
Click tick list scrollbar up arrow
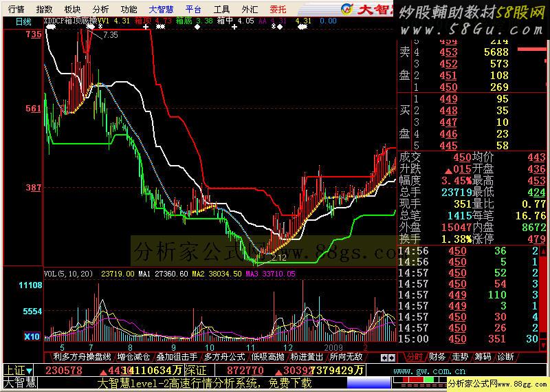click(543, 252)
